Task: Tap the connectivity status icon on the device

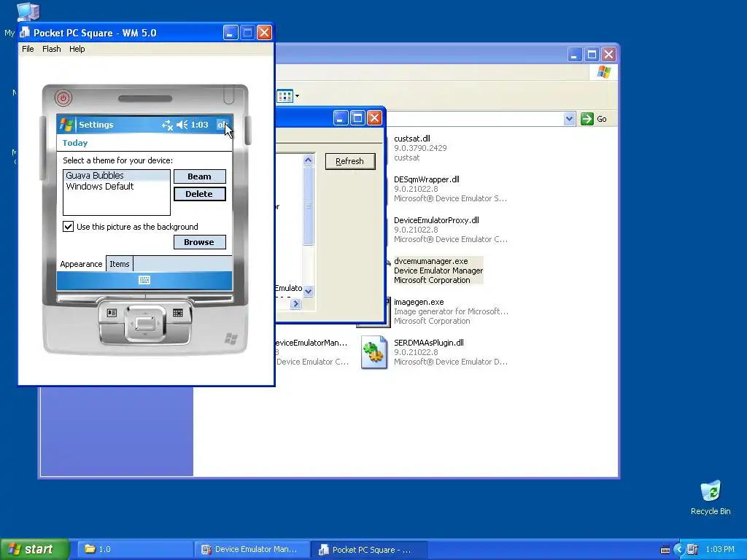Action: click(167, 125)
